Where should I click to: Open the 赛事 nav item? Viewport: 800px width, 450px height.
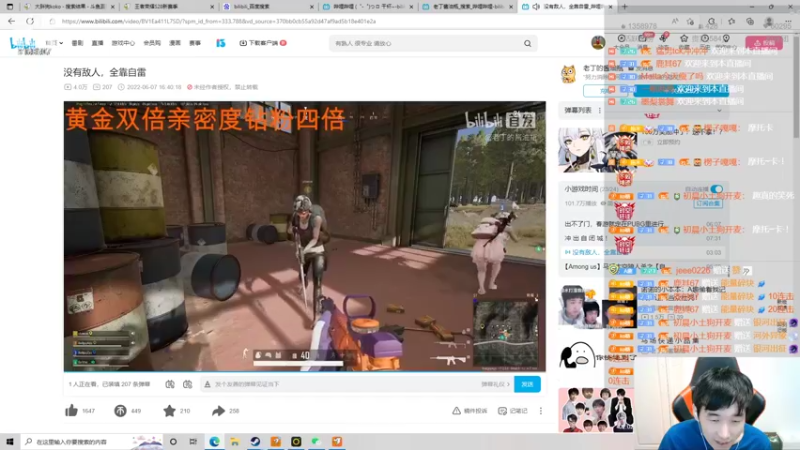click(x=195, y=43)
